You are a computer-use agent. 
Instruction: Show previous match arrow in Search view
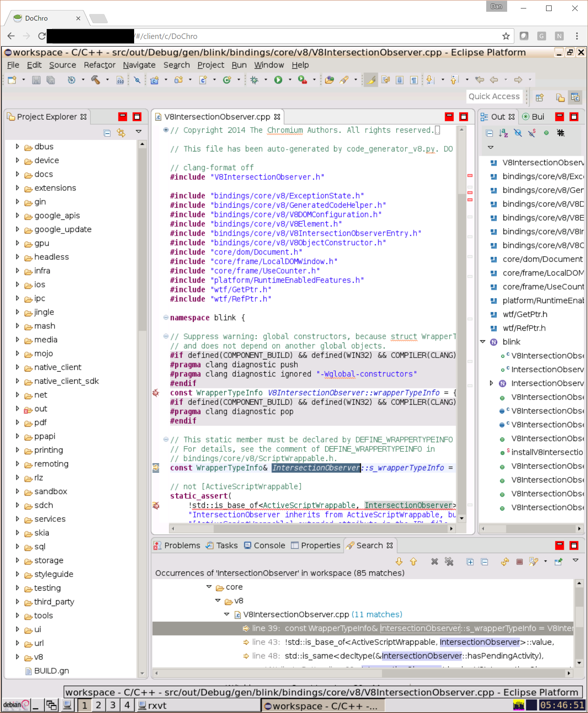pyautogui.click(x=413, y=562)
